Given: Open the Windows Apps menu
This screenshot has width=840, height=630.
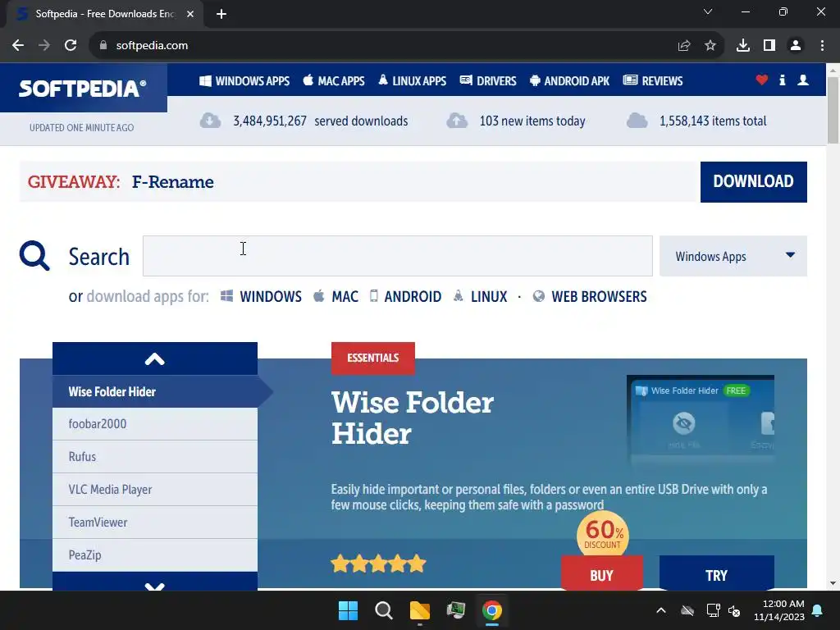Looking at the screenshot, I should (244, 81).
